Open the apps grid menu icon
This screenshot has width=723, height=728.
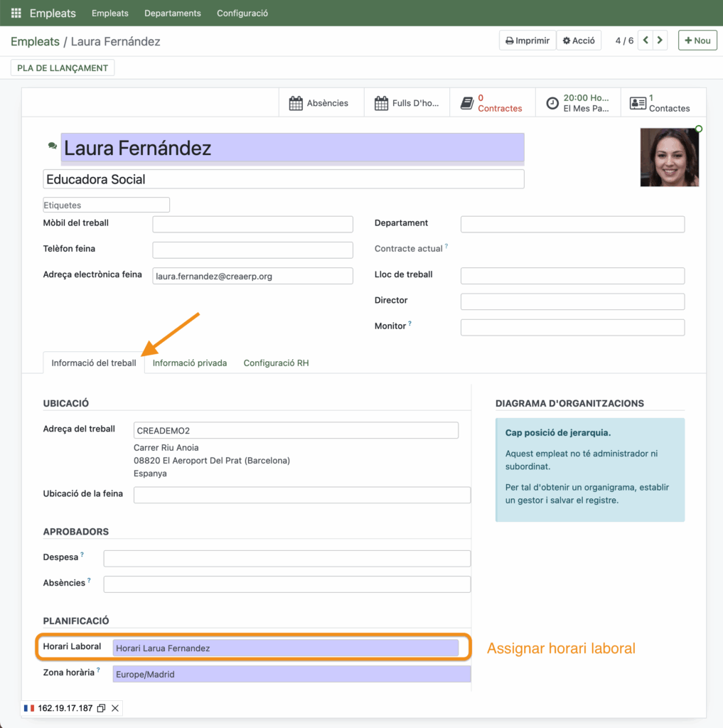(x=16, y=13)
